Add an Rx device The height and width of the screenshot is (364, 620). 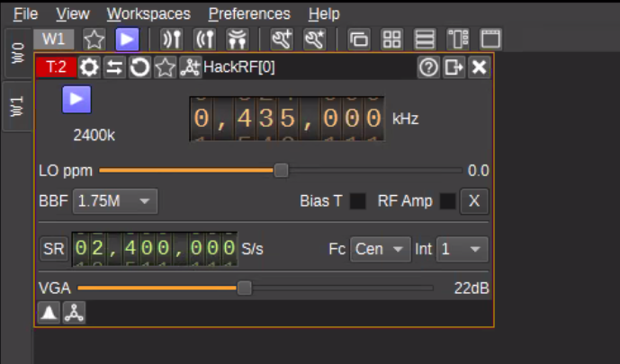pos(171,40)
